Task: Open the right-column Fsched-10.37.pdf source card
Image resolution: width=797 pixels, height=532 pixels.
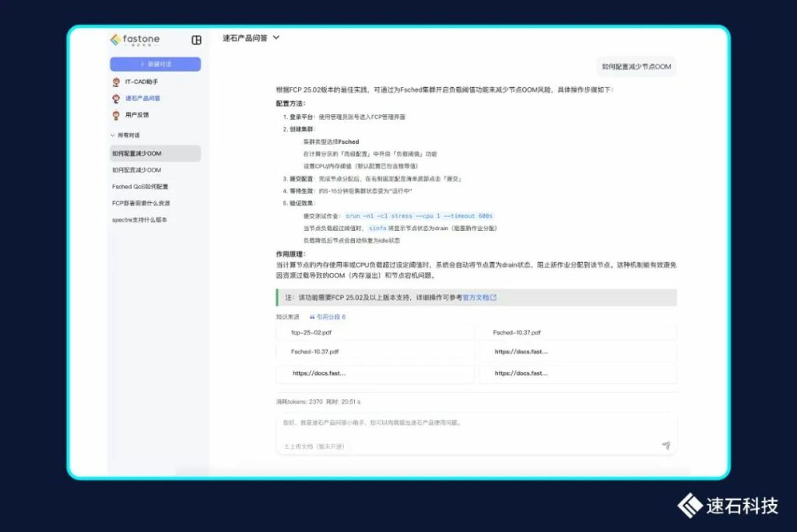Action: pyautogui.click(x=577, y=332)
